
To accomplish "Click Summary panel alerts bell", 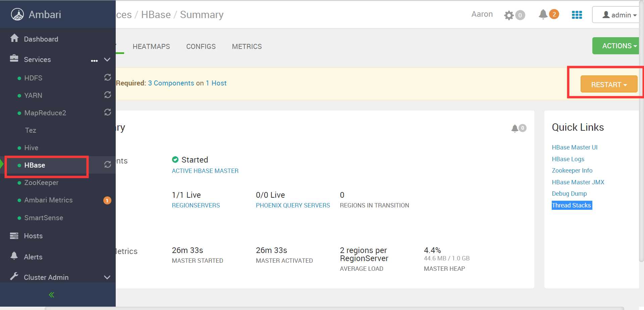I will coord(515,128).
